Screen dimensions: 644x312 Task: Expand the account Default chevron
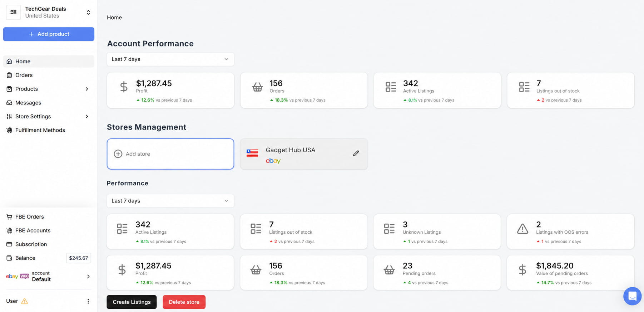pyautogui.click(x=88, y=276)
